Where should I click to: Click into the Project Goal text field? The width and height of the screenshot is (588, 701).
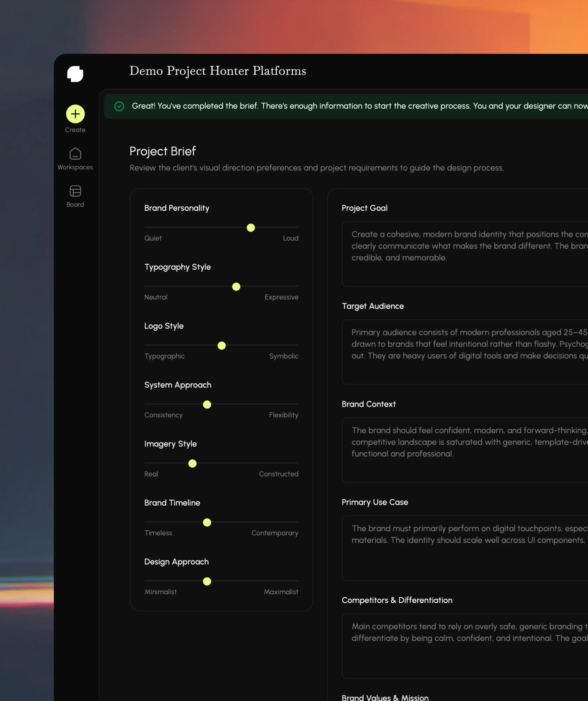coord(464,254)
